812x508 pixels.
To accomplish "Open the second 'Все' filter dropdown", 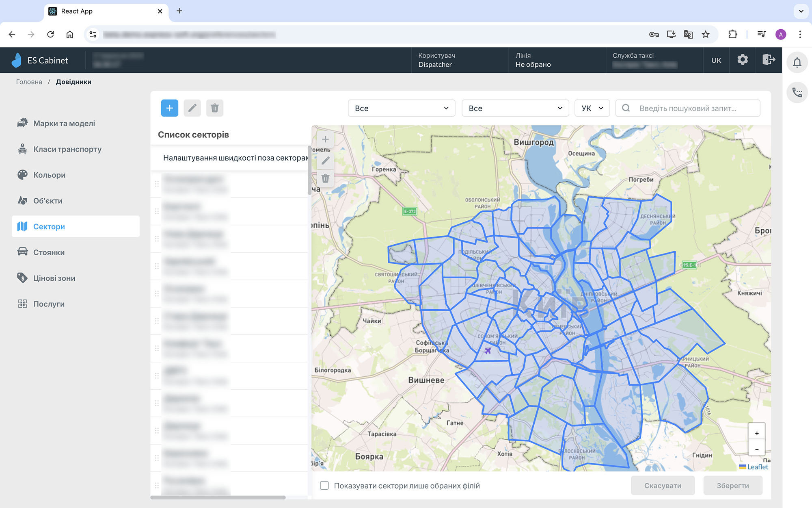I will (x=515, y=108).
